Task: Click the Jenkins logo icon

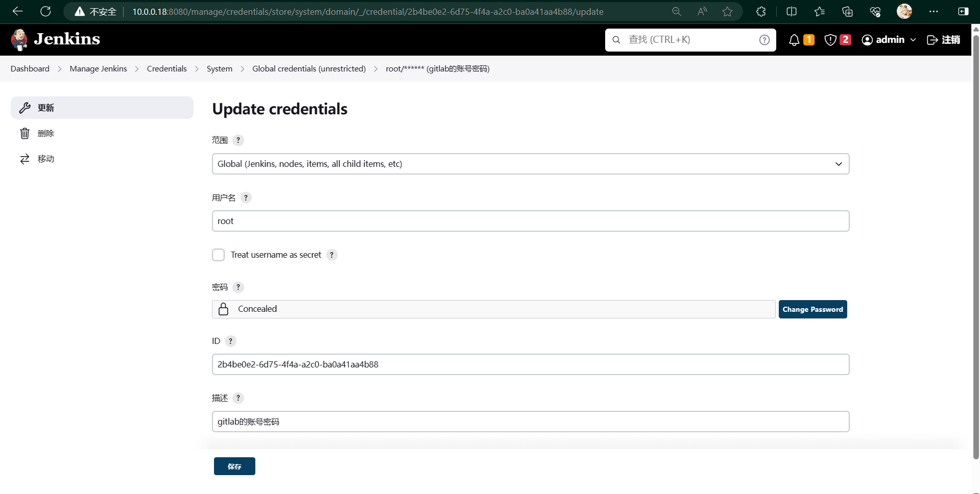Action: tap(19, 40)
